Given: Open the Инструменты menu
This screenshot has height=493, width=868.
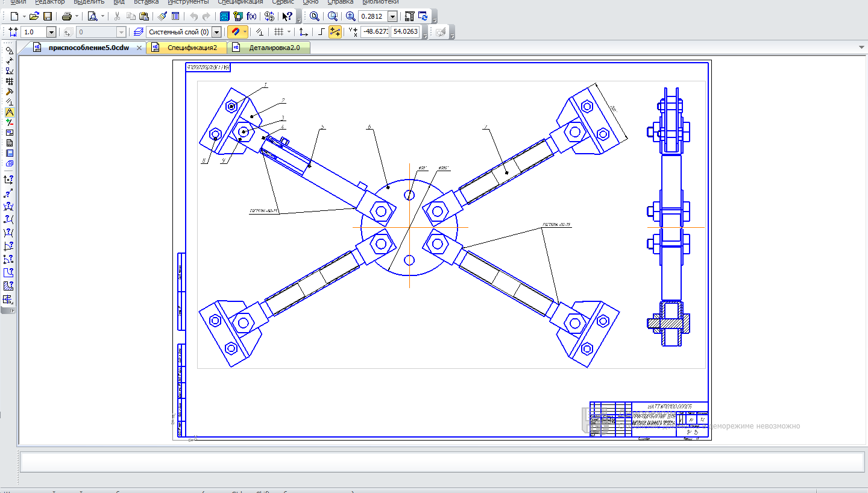Looking at the screenshot, I should (x=188, y=2).
